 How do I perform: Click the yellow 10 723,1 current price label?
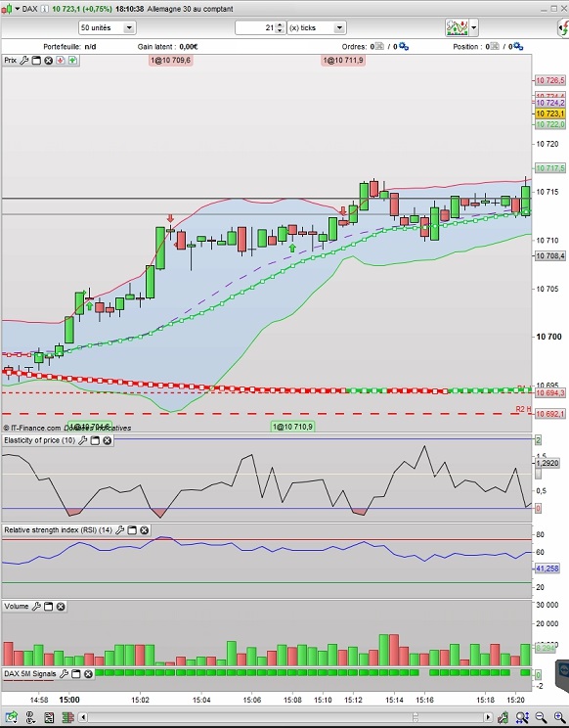tap(550, 114)
